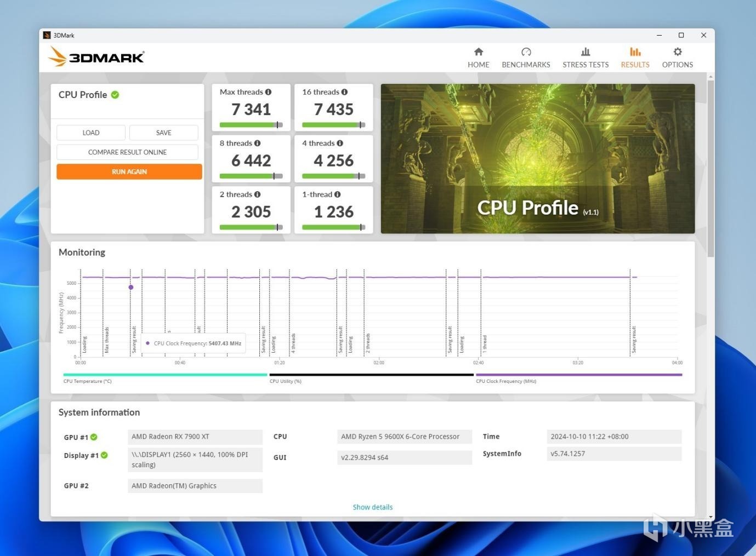Click the green checkmark beside CPU Profile
756x556 pixels.
115,95
